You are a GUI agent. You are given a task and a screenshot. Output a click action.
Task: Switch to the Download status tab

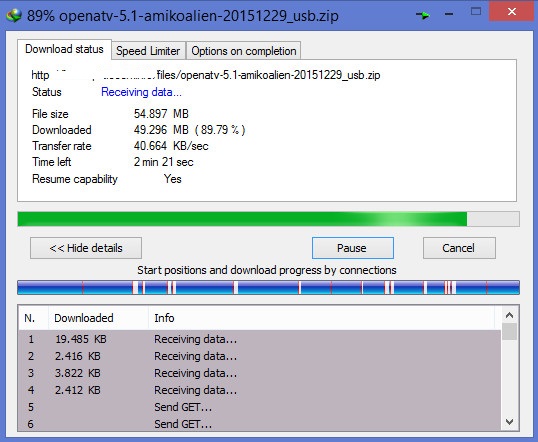point(64,49)
